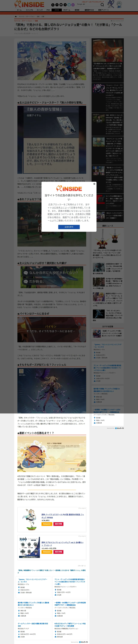Viewport: 138px width, 644px height.
Task: Open the 最新ニュース section heading
Action: [108, 226]
